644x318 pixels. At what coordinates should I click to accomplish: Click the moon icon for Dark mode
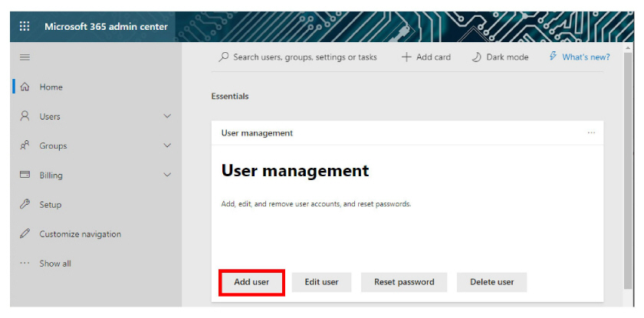tap(476, 57)
